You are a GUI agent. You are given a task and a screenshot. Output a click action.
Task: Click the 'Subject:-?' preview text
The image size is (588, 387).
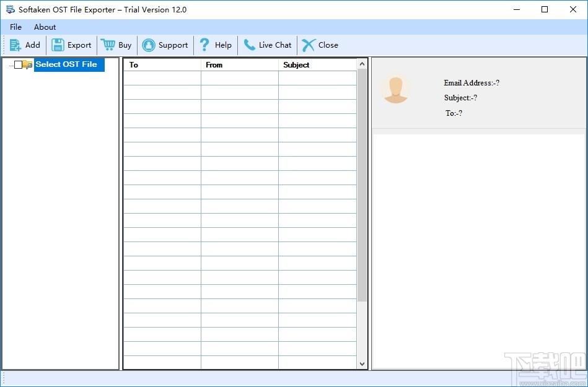(x=460, y=98)
